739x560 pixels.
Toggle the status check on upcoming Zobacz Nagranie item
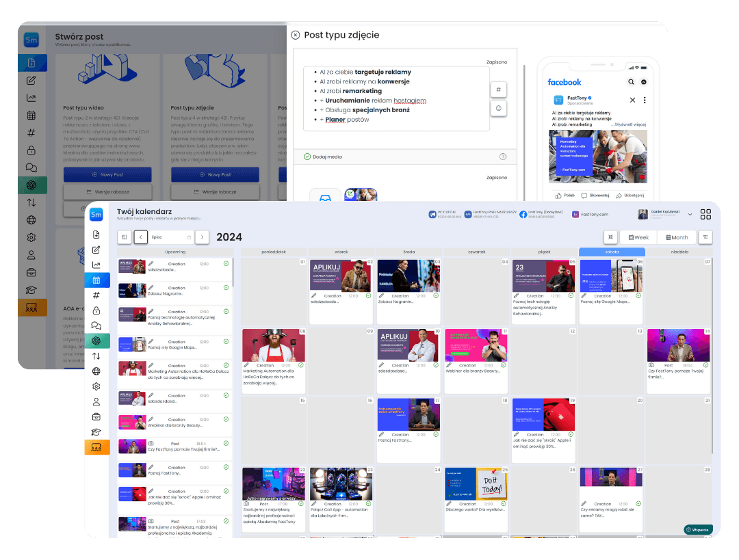[226, 287]
